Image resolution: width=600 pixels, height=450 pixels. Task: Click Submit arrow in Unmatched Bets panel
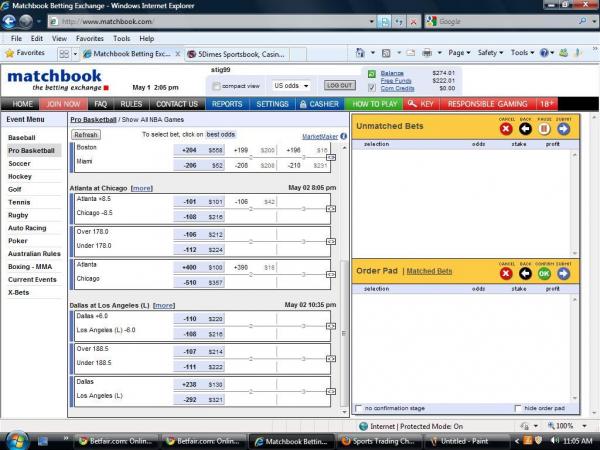(563, 128)
